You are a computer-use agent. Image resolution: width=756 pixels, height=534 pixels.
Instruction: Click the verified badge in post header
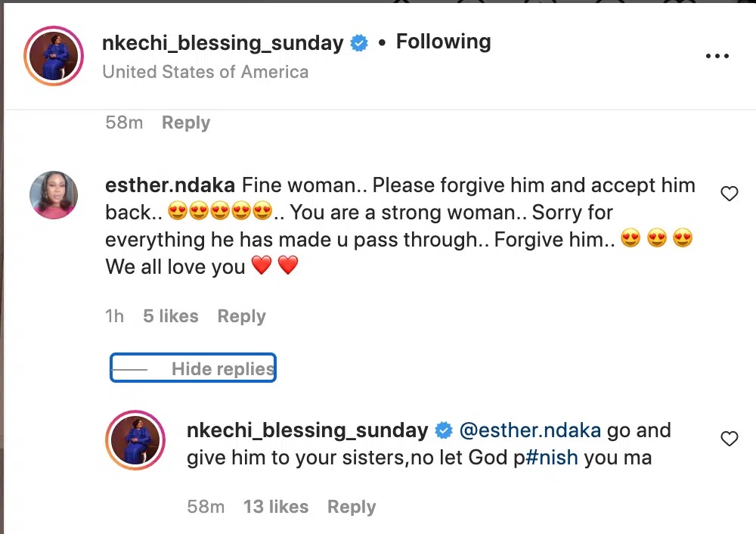tap(360, 43)
